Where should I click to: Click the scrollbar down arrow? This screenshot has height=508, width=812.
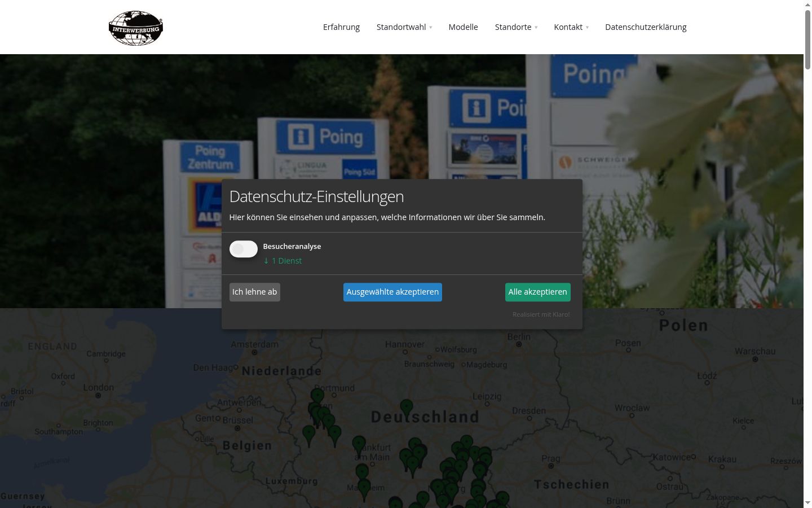point(807,503)
